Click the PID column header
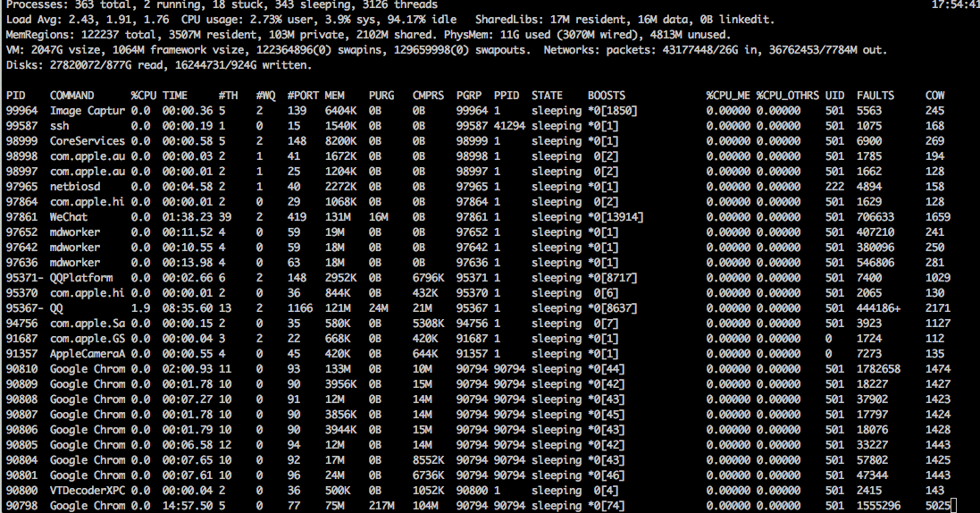The image size is (980, 513). point(15,95)
